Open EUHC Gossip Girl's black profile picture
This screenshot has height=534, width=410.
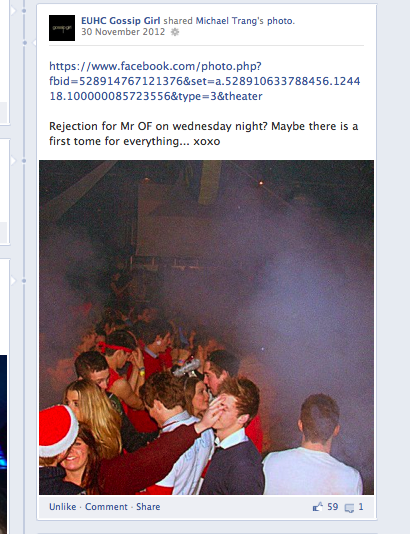(62, 28)
